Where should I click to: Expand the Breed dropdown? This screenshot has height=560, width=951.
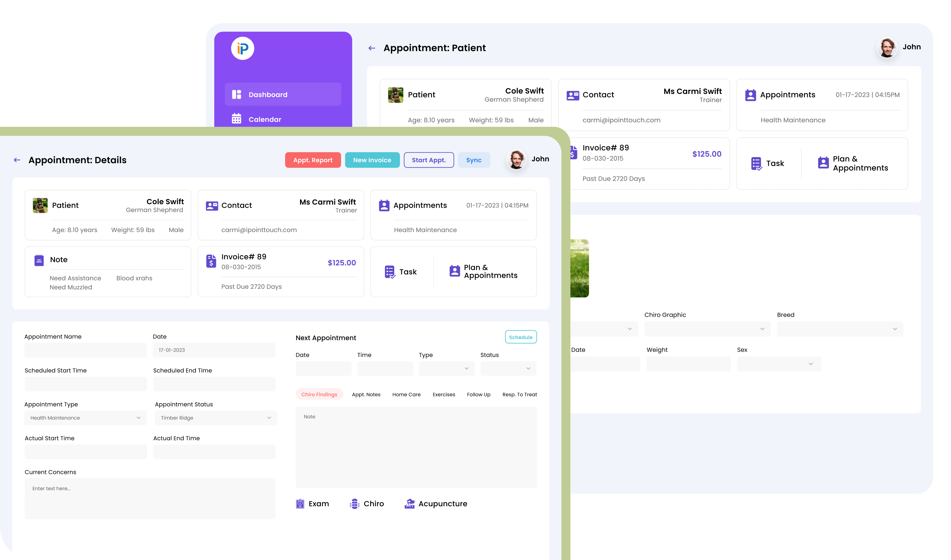840,329
